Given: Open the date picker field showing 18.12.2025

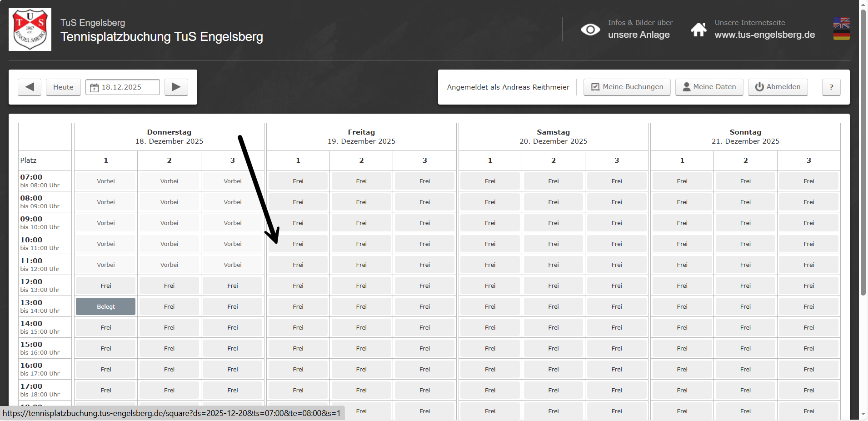Looking at the screenshot, I should [123, 87].
